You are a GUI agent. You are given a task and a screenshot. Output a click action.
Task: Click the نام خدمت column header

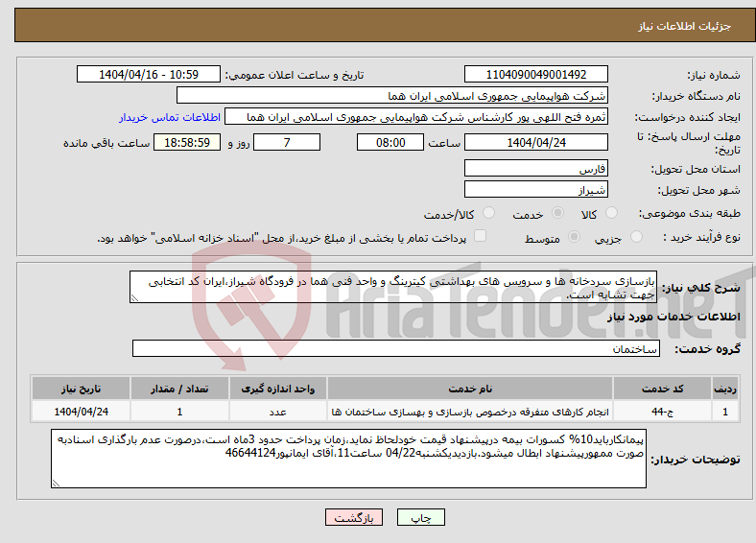[470, 389]
